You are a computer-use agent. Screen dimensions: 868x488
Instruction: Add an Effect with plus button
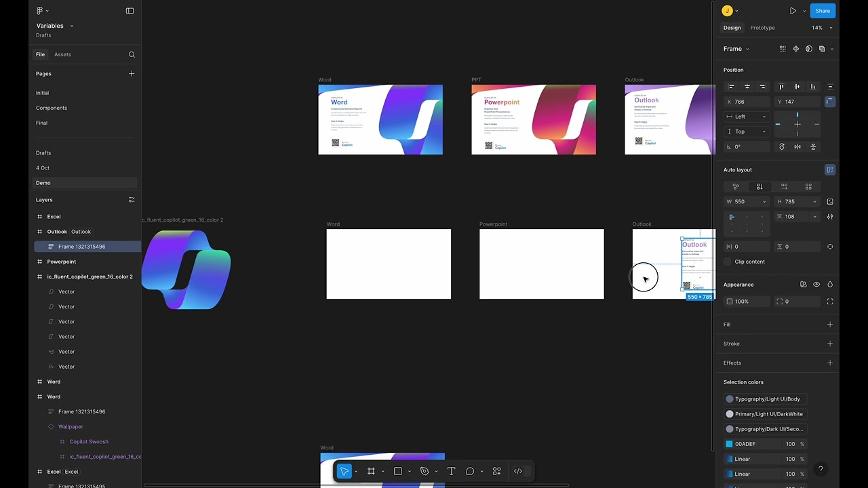pyautogui.click(x=830, y=363)
